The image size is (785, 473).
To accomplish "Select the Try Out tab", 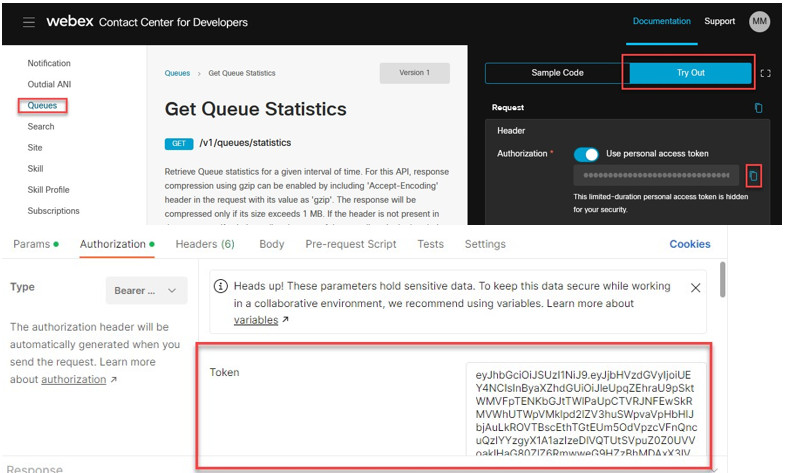I will pyautogui.click(x=690, y=73).
